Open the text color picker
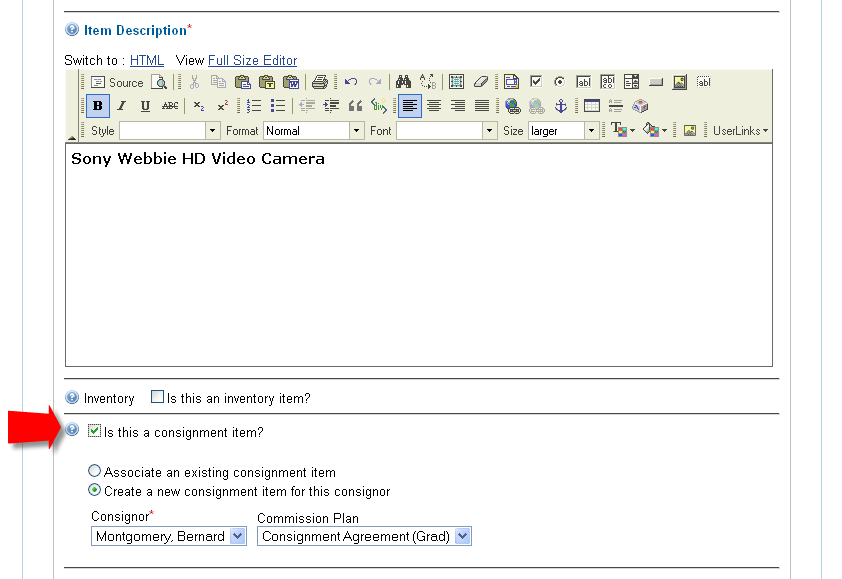Image resolution: width=842 pixels, height=579 pixels. pyautogui.click(x=623, y=130)
